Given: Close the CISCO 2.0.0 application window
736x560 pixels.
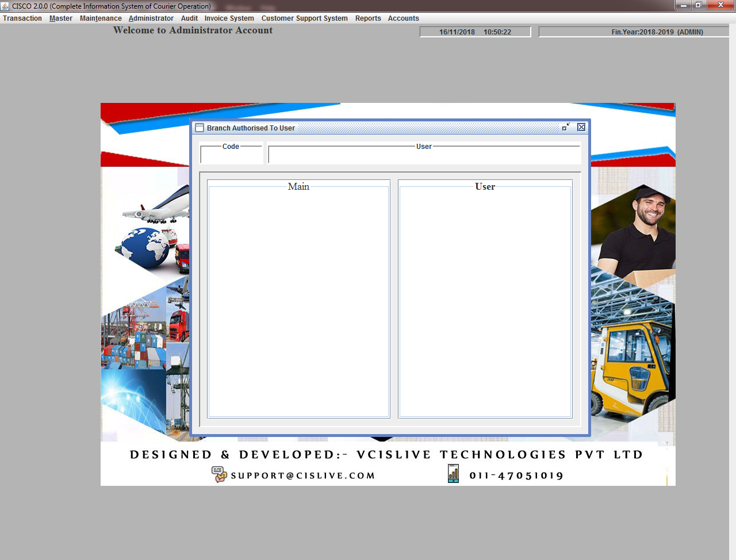Looking at the screenshot, I should pos(720,5).
